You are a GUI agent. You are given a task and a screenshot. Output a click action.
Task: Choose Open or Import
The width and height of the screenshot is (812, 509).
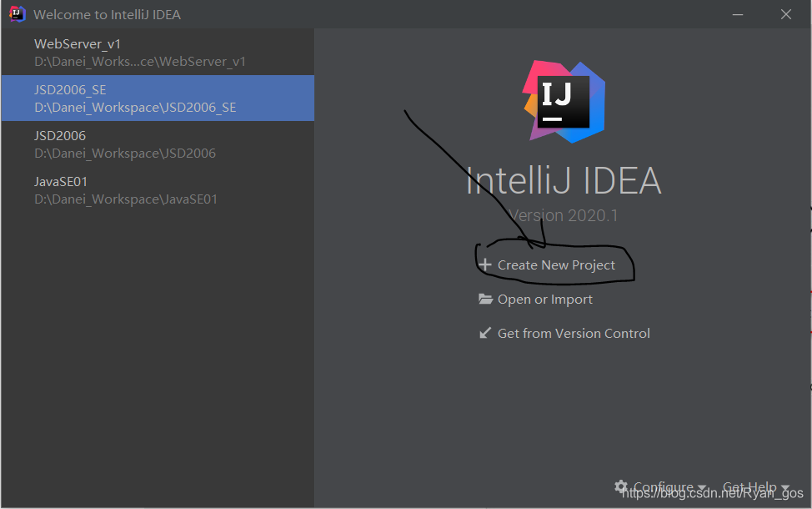pyautogui.click(x=544, y=300)
